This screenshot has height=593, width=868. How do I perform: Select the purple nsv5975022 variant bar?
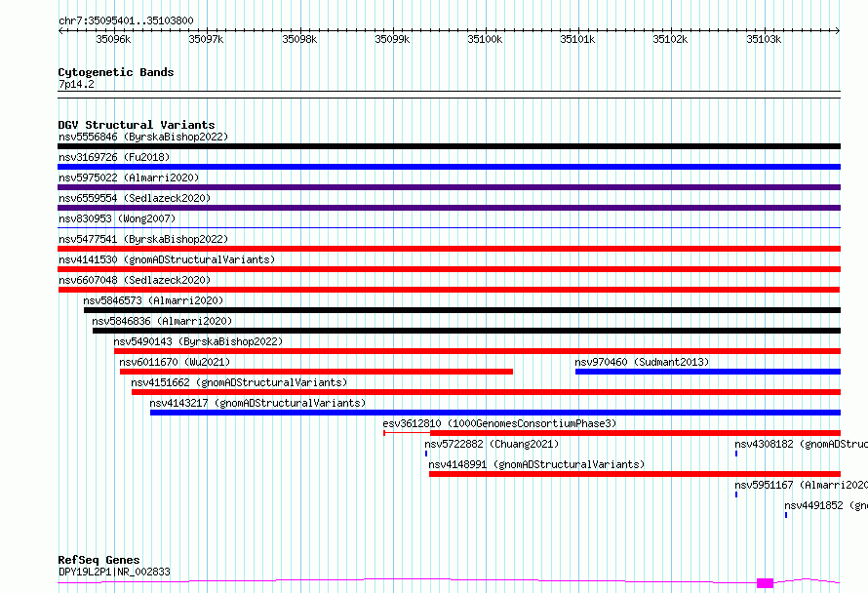coord(449,187)
